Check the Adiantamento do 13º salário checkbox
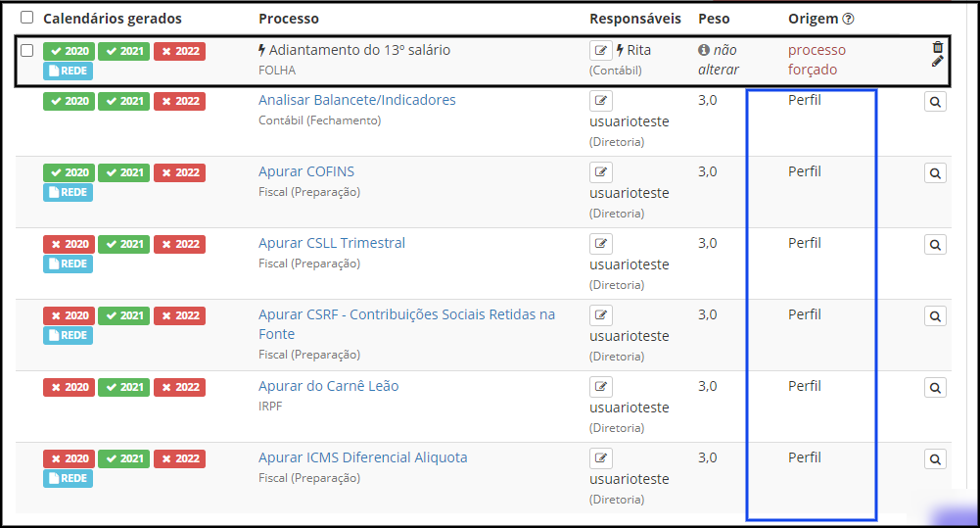The width and height of the screenshot is (980, 528). 26,50
